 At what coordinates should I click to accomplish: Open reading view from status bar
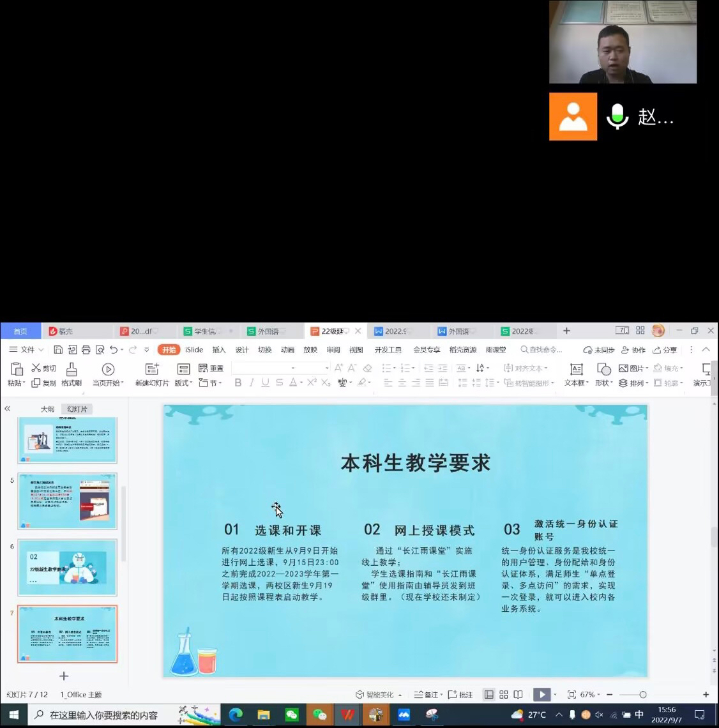(518, 695)
